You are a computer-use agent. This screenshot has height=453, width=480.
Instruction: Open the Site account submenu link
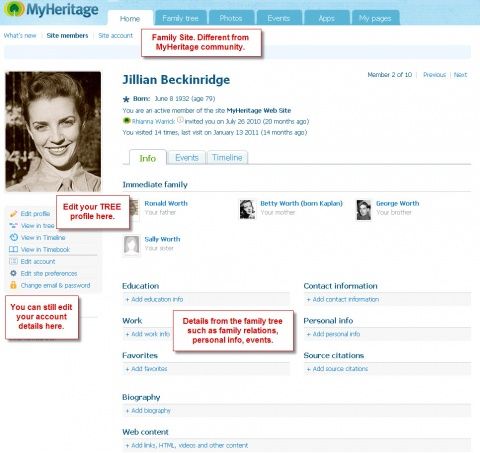[115, 35]
